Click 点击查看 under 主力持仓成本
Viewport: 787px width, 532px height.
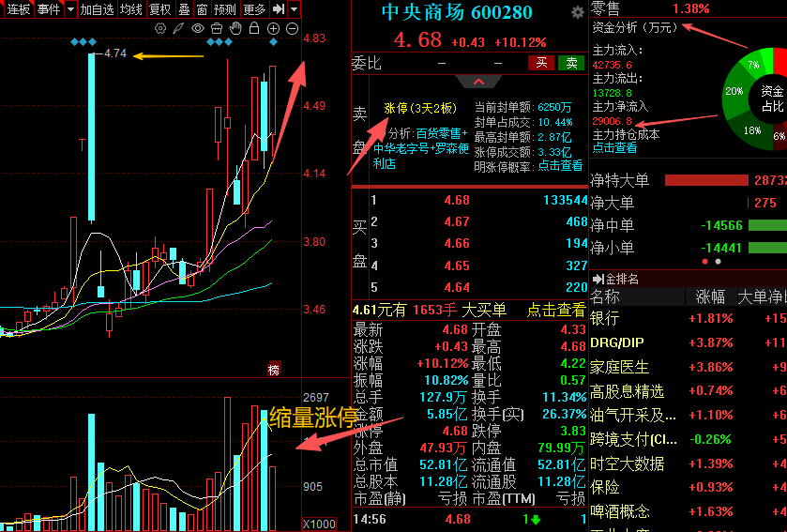click(614, 147)
